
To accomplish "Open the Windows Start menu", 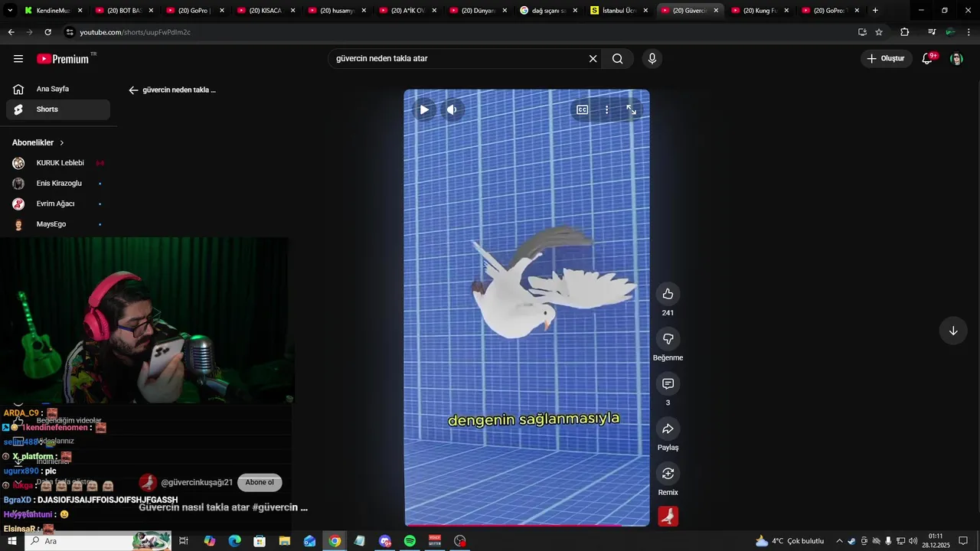I will (11, 541).
